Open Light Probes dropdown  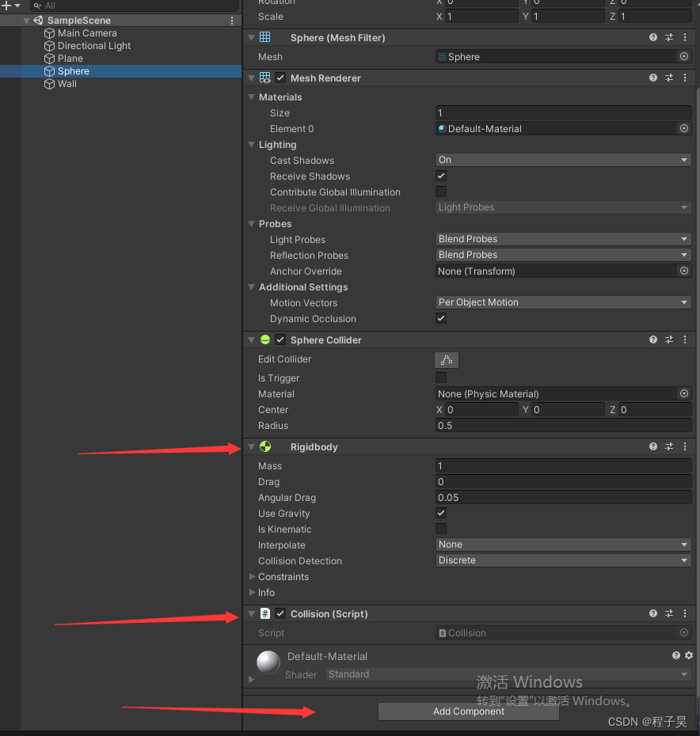(x=563, y=239)
